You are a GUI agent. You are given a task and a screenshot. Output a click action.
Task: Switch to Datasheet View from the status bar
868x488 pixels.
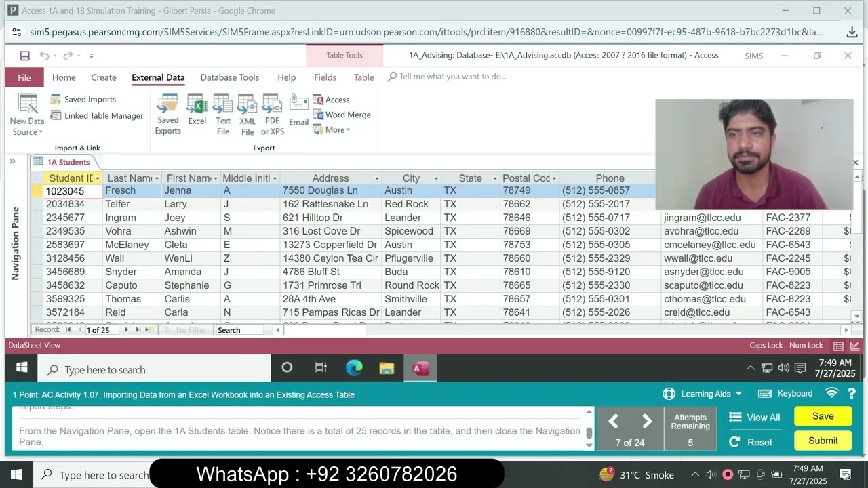coord(838,346)
